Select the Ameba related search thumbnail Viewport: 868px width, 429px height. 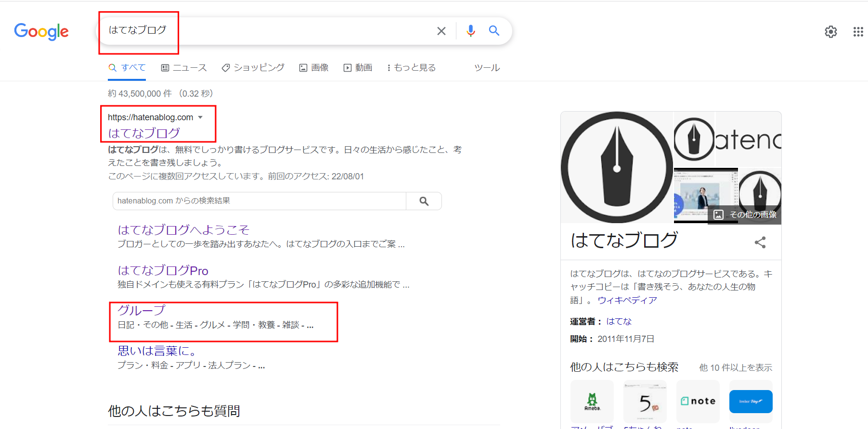[592, 401]
